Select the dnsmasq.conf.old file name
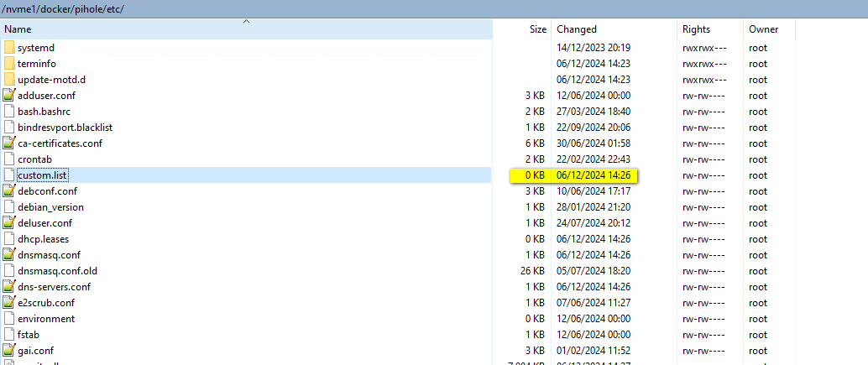This screenshot has height=365, width=868. 58,270
